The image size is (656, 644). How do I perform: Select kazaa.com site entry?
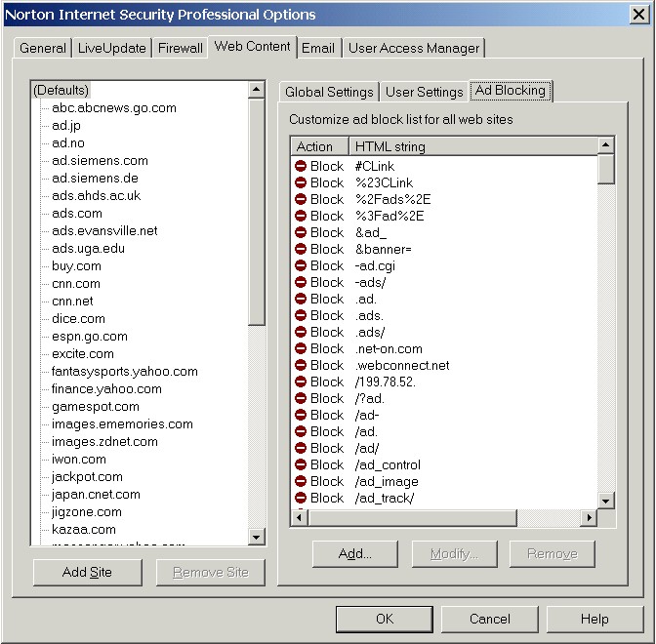click(84, 530)
